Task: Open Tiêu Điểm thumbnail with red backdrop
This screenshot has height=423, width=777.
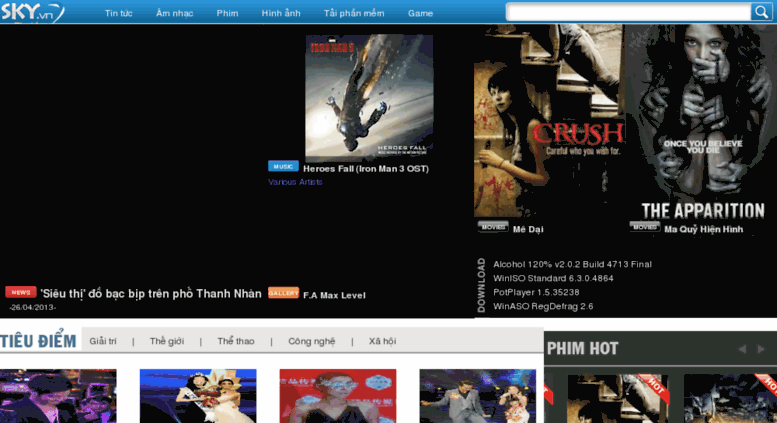Action: tap(338, 396)
